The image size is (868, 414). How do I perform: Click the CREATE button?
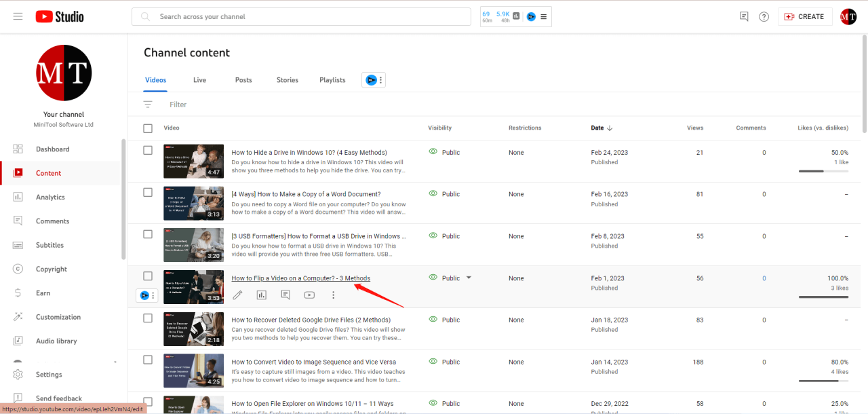pos(804,17)
